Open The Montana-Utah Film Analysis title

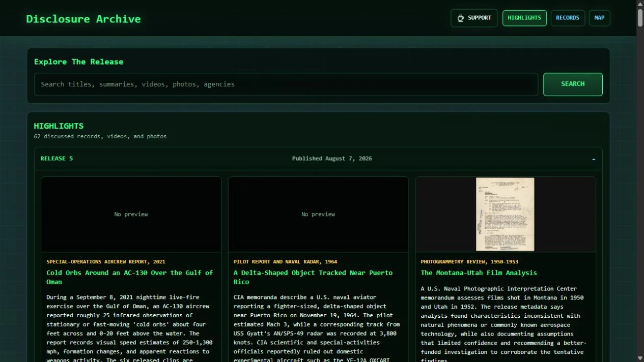tap(479, 273)
